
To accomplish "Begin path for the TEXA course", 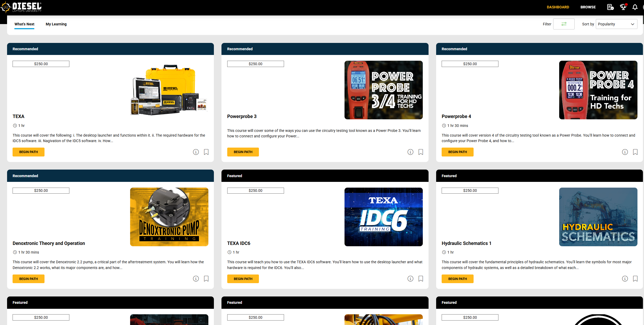I will (x=29, y=152).
